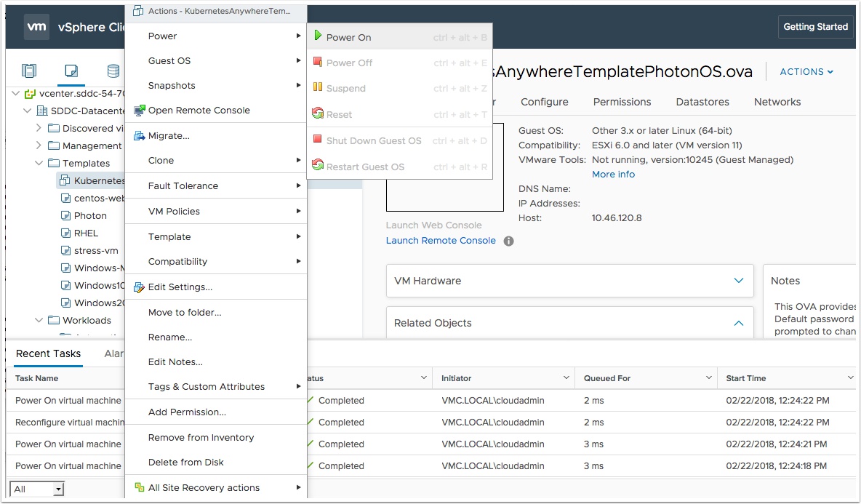The height and width of the screenshot is (504, 861).
Task: Click the Power Off icon in submenu
Action: point(317,62)
